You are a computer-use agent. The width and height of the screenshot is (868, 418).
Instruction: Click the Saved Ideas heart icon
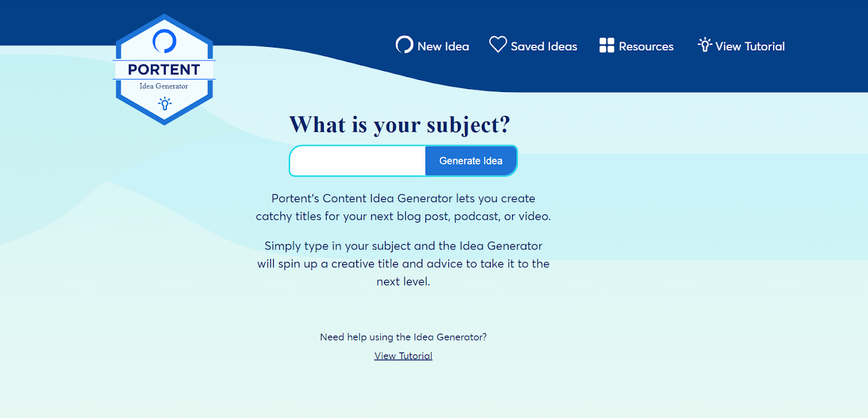[498, 45]
